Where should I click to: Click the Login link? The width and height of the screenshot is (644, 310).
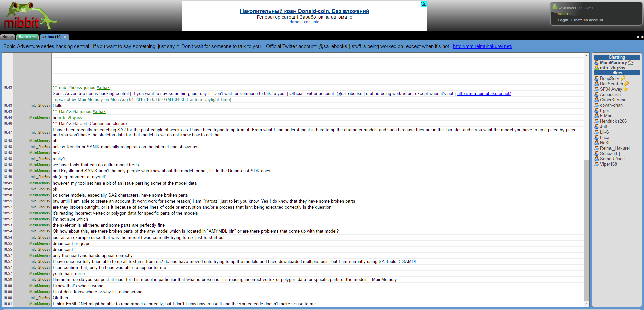point(563,20)
